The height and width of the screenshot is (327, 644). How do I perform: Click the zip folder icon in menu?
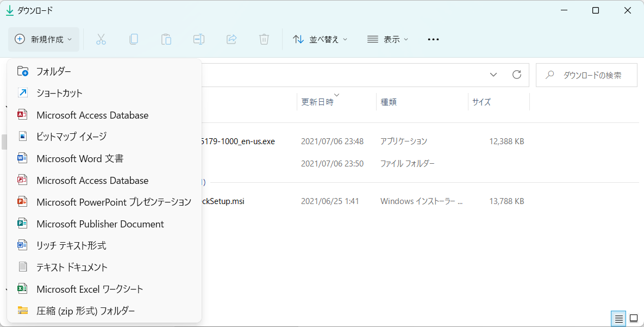pos(23,311)
